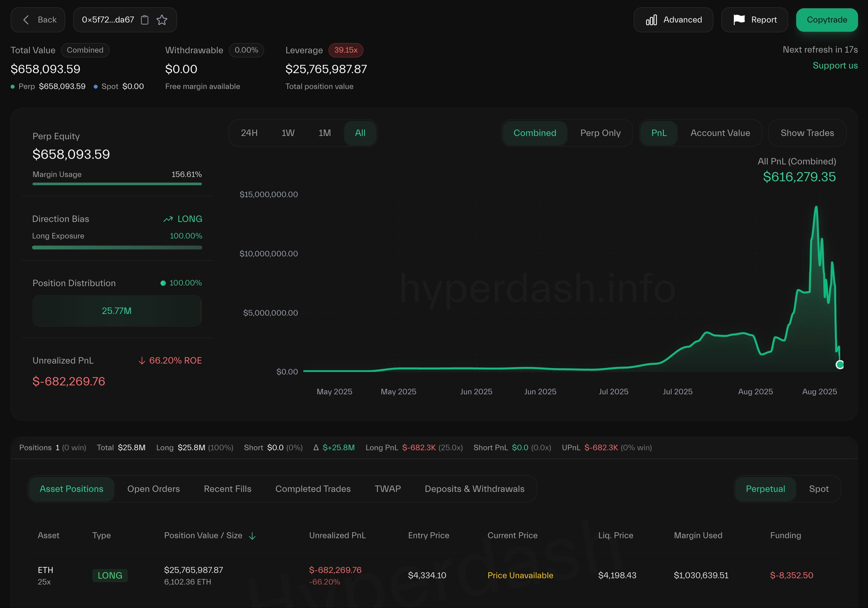
Task: Select the 1M time range
Action: tap(324, 133)
